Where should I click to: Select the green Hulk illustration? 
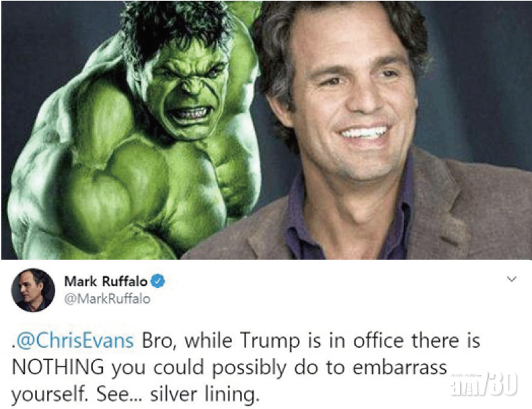tap(134, 133)
